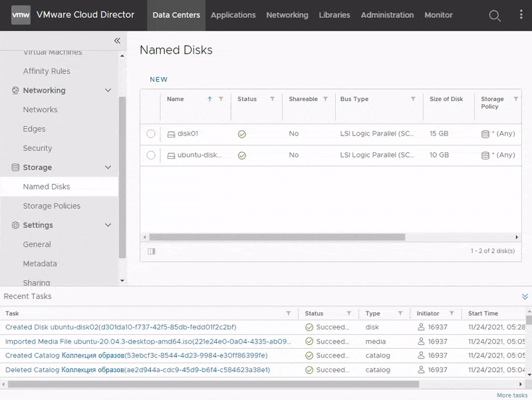Open the Deleted Catalog task link
Viewport: 532px width, 400px height.
(138, 370)
